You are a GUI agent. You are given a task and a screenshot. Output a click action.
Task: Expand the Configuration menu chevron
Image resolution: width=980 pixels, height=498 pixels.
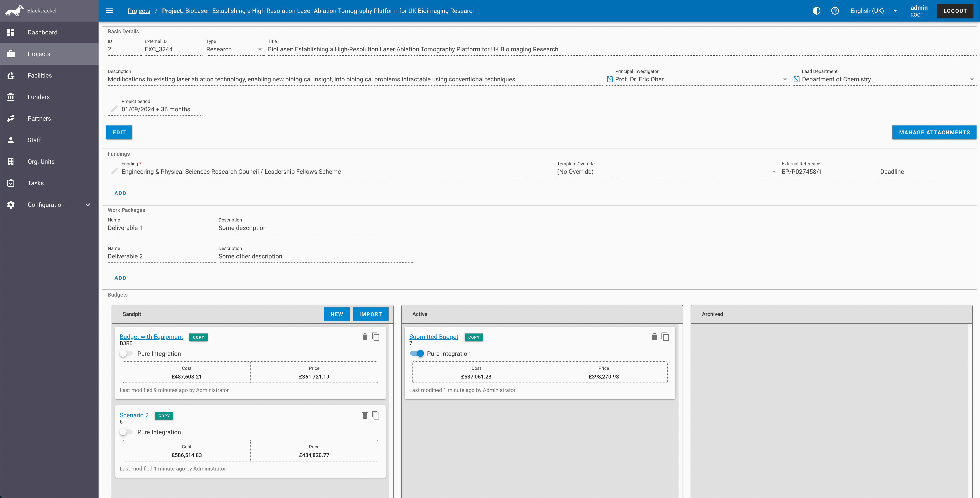tap(88, 205)
